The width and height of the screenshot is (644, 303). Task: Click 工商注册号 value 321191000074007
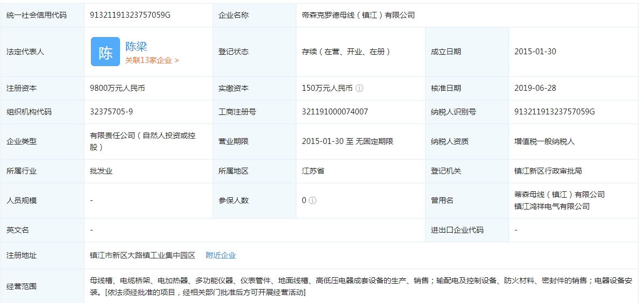(335, 112)
